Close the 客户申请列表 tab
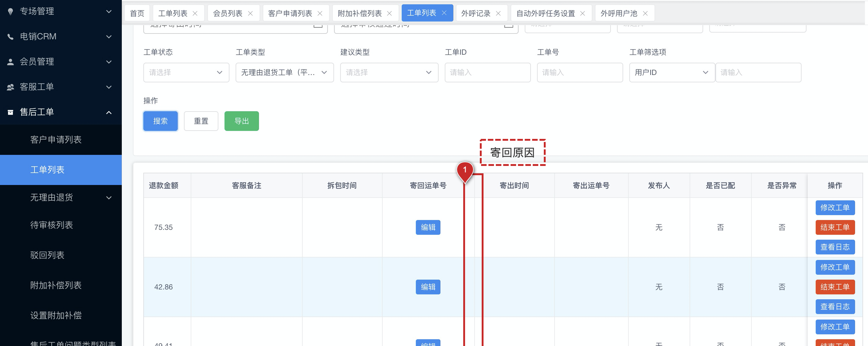 pos(320,14)
